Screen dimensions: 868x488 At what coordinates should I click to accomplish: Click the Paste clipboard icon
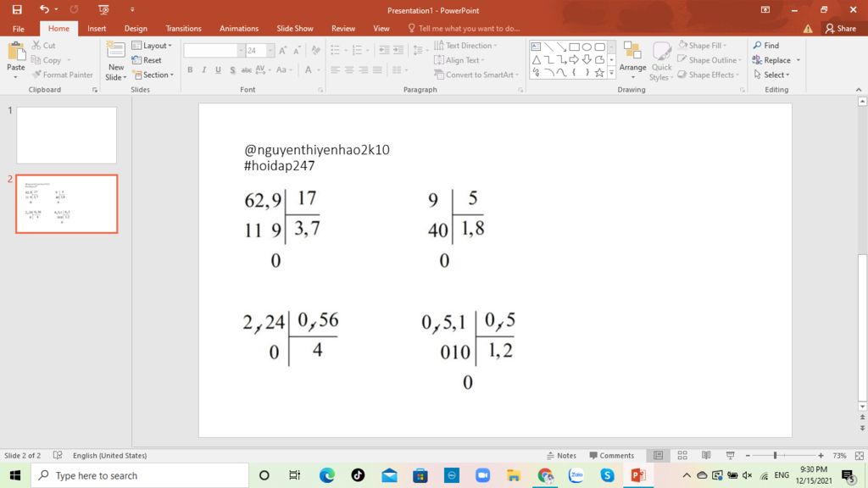[x=16, y=51]
